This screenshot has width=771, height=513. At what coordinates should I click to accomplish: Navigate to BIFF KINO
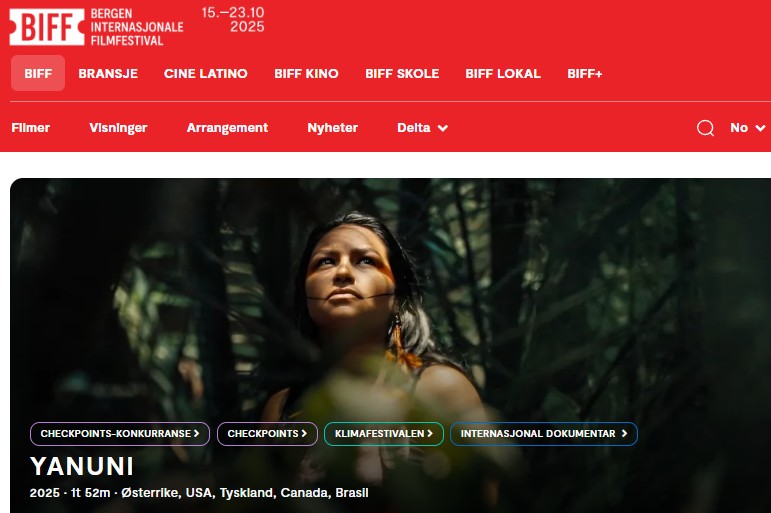306,73
